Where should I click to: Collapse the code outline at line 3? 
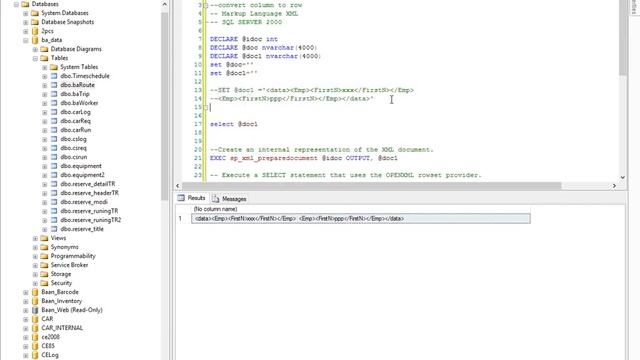206,5
